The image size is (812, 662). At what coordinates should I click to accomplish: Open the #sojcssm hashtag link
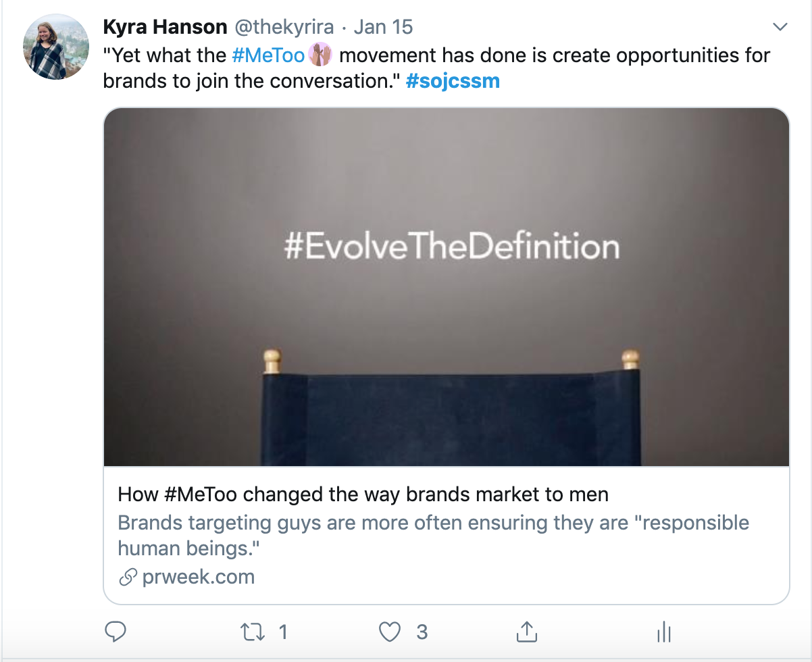[453, 81]
